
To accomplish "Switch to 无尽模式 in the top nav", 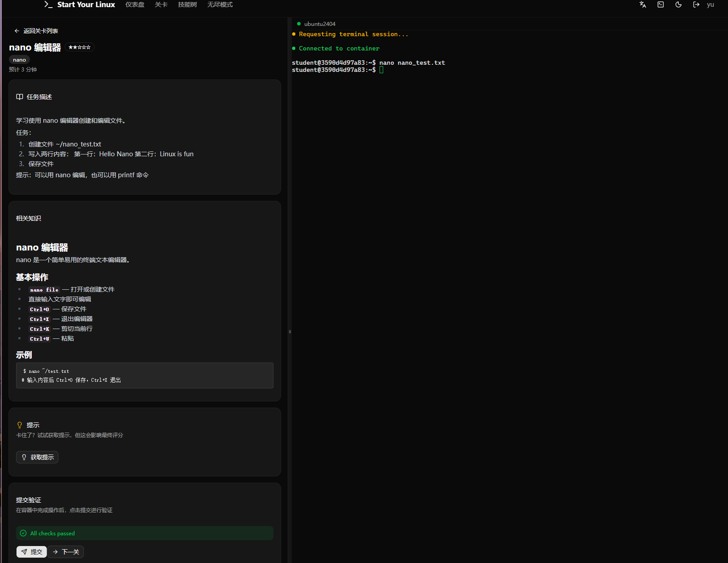I will (x=220, y=4).
